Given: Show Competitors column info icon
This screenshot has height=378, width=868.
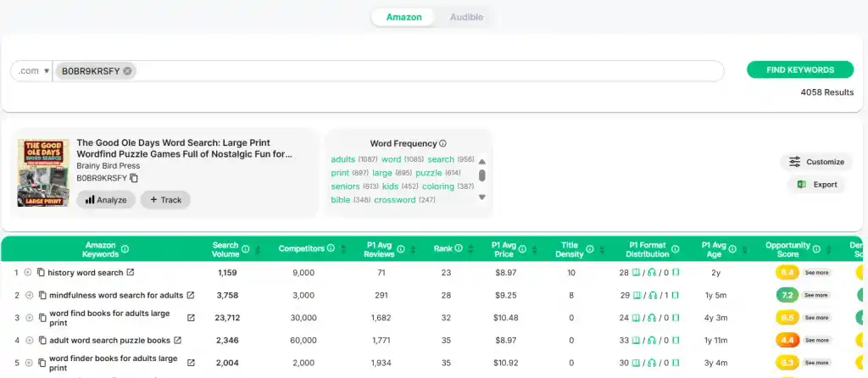Looking at the screenshot, I should click(331, 248).
